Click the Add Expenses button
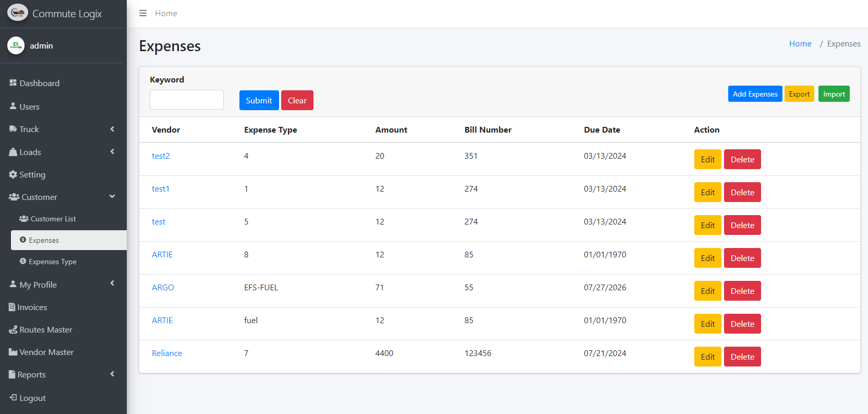Viewport: 868px width, 414px height. 755,94
